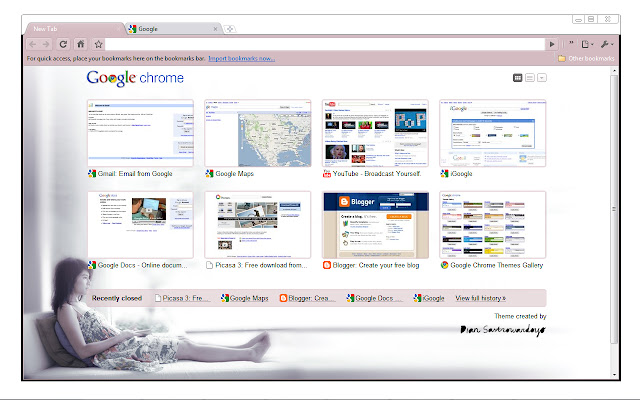Click Import bookmarks now link
The height and width of the screenshot is (400, 640).
[241, 58]
